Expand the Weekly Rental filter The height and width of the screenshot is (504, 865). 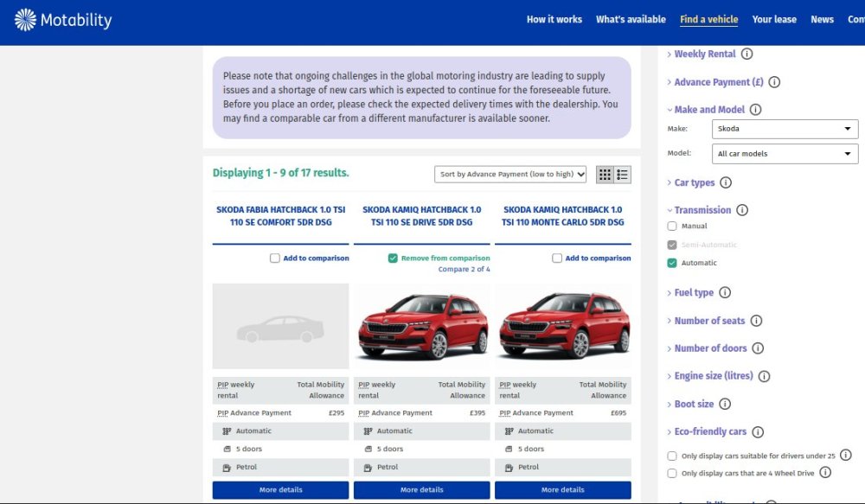click(x=704, y=54)
